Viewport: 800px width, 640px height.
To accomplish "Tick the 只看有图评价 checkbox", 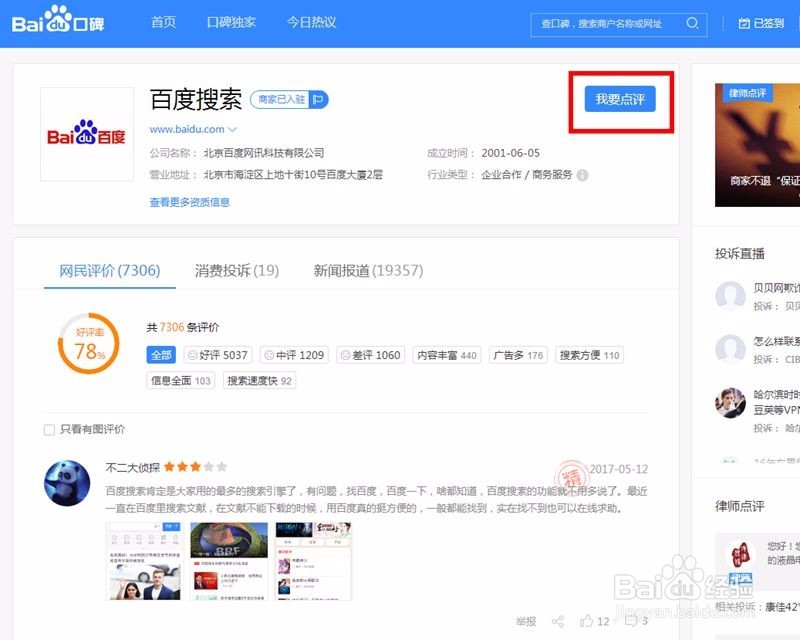I will click(49, 430).
